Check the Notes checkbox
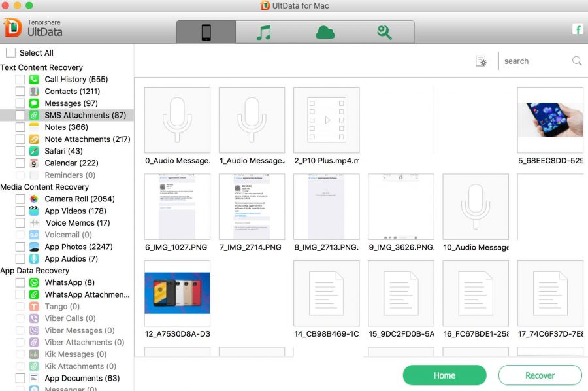The height and width of the screenshot is (391, 588). [20, 127]
